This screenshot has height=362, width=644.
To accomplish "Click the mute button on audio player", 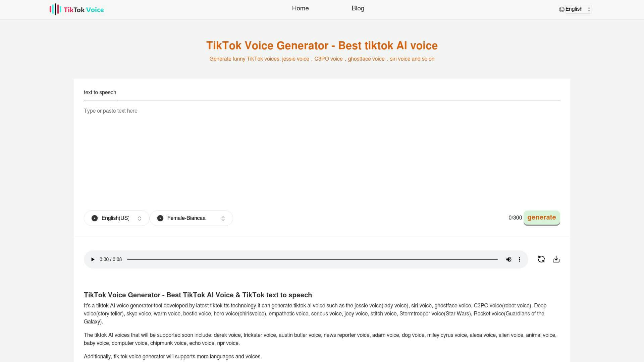I will click(x=508, y=259).
